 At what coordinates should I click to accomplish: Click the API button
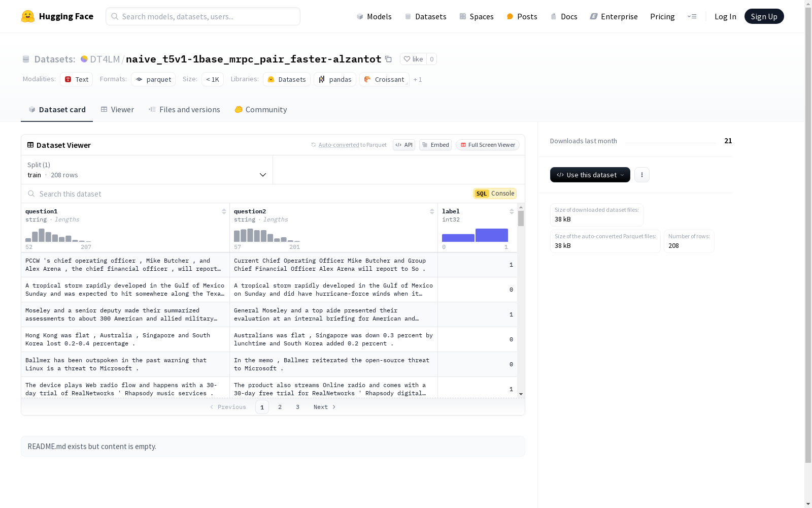coord(404,145)
